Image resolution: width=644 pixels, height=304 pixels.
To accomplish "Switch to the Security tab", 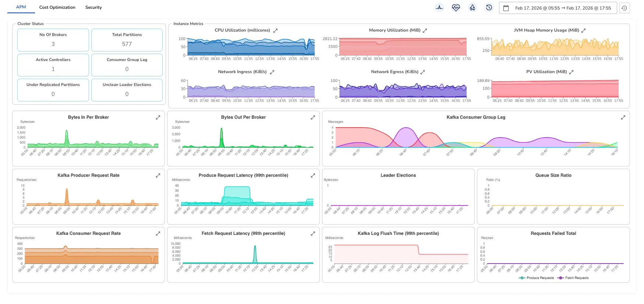I will point(93,7).
